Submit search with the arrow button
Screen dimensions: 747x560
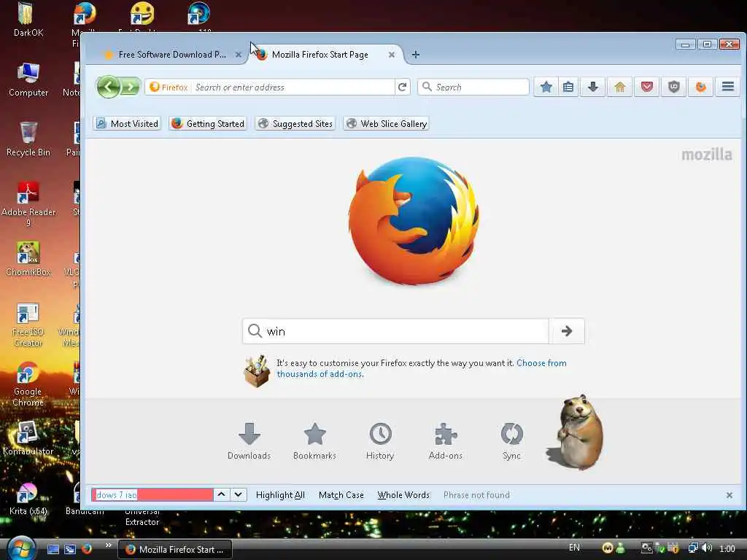tap(567, 332)
